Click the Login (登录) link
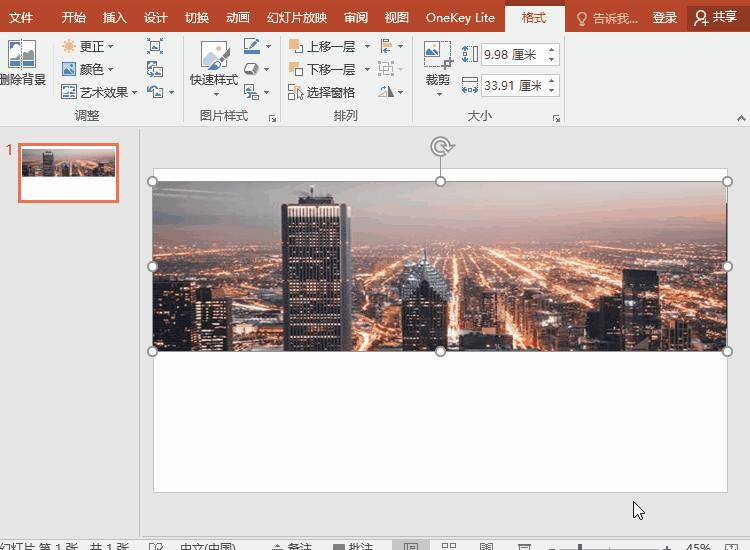This screenshot has height=550, width=750. click(x=665, y=17)
